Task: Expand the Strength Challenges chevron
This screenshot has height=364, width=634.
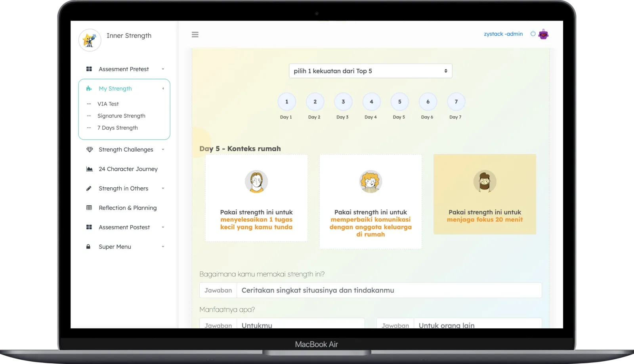Action: point(163,150)
